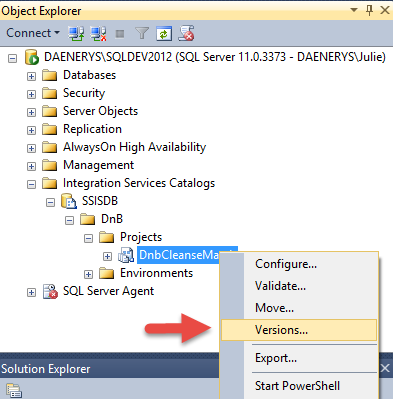This screenshot has width=393, height=399.
Task: Select the Server Objects tree item
Action: click(x=100, y=111)
